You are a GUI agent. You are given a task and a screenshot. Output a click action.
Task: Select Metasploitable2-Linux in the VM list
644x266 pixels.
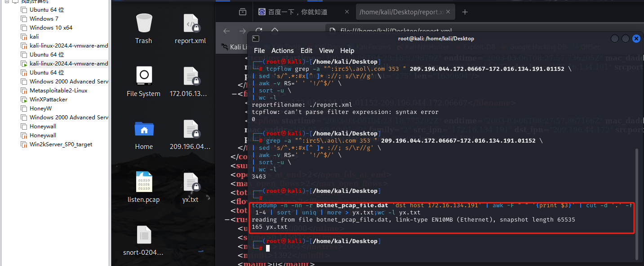(54, 90)
